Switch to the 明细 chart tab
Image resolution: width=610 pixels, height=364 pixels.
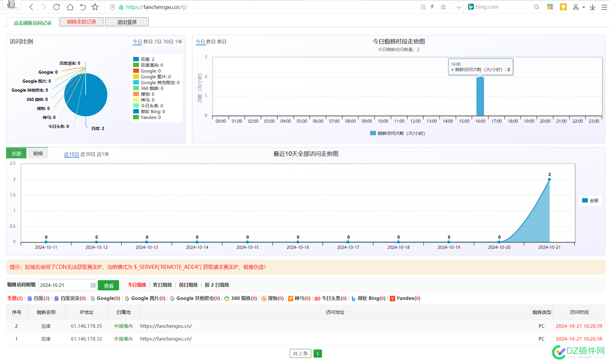coord(38,153)
